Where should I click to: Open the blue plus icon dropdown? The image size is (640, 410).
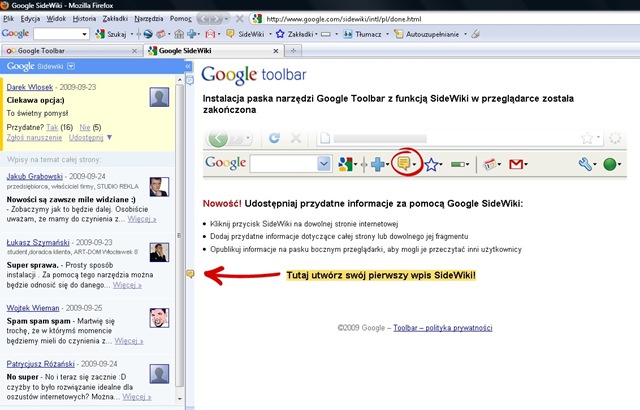point(199,34)
